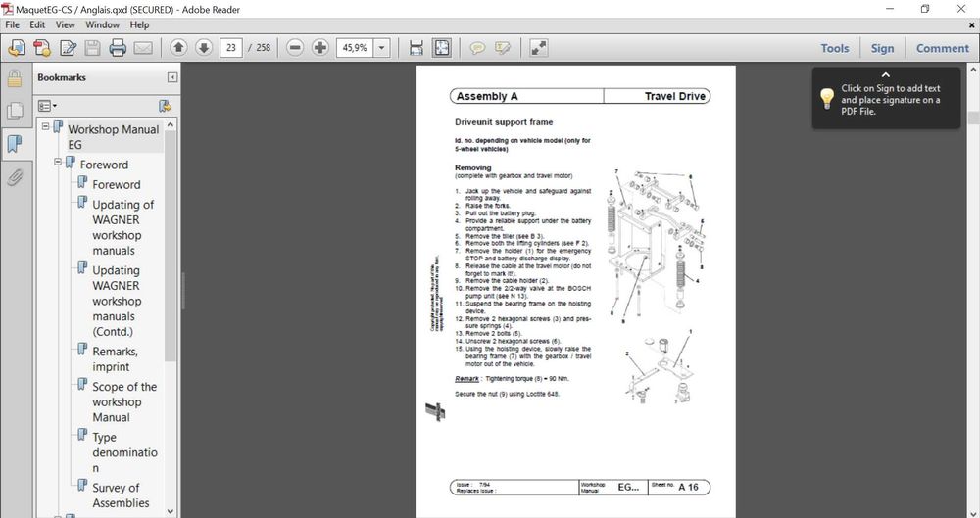This screenshot has height=518, width=980.
Task: Toggle read mode fullscreen arrows icon
Action: [538, 47]
